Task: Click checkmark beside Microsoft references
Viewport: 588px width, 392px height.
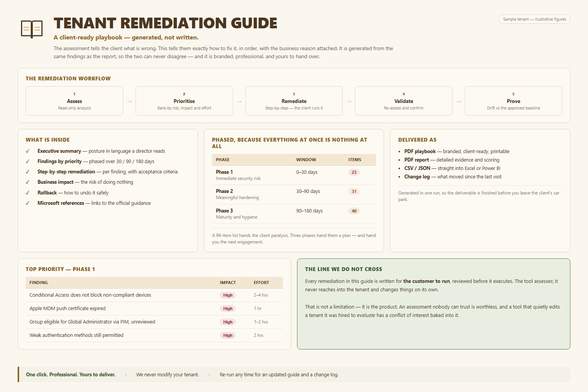Action: (28, 203)
